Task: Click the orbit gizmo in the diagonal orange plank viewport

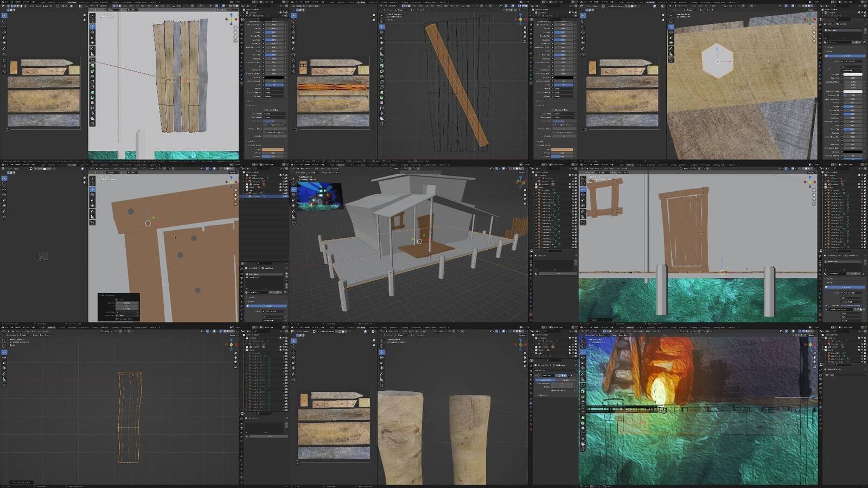Action: click(520, 20)
